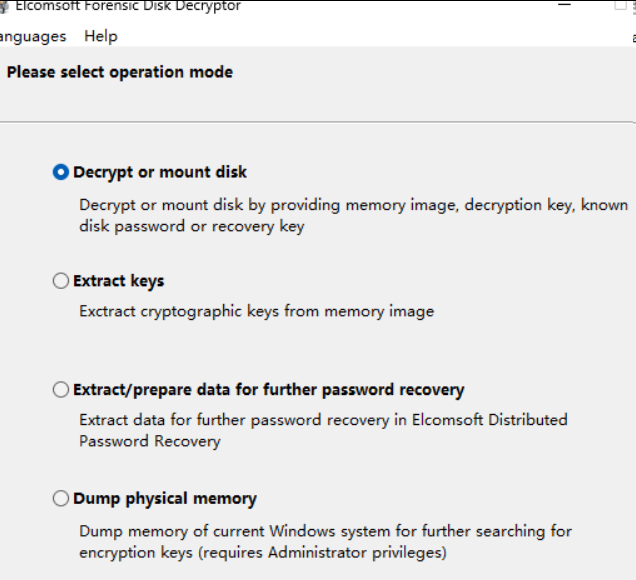Click the 'disk password or recovery key' description line

tap(191, 226)
